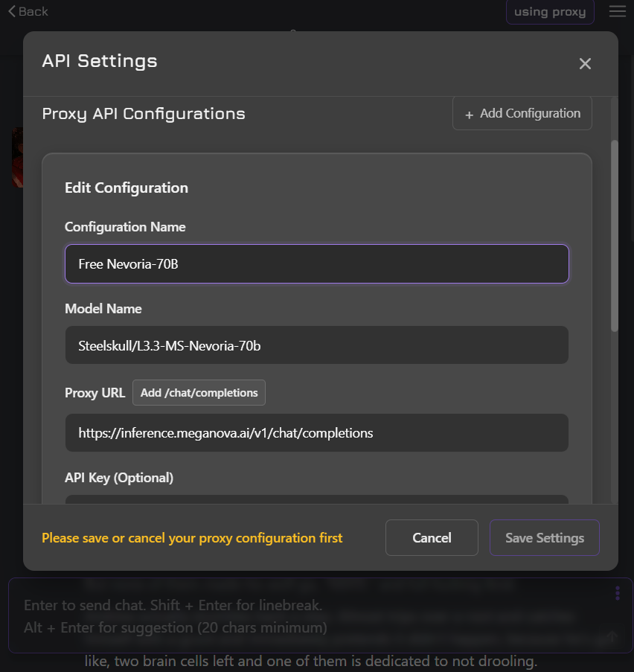
Task: Select the Proxy URL input box
Action: point(316,433)
